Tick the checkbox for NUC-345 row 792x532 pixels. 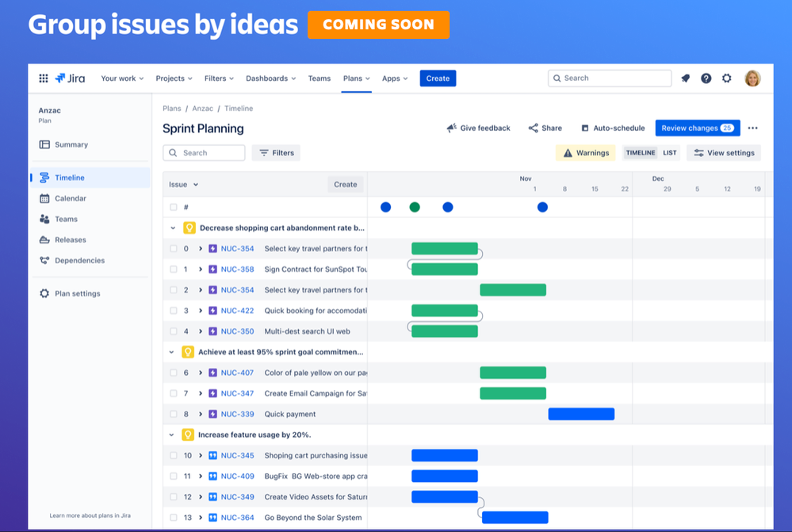coord(174,456)
